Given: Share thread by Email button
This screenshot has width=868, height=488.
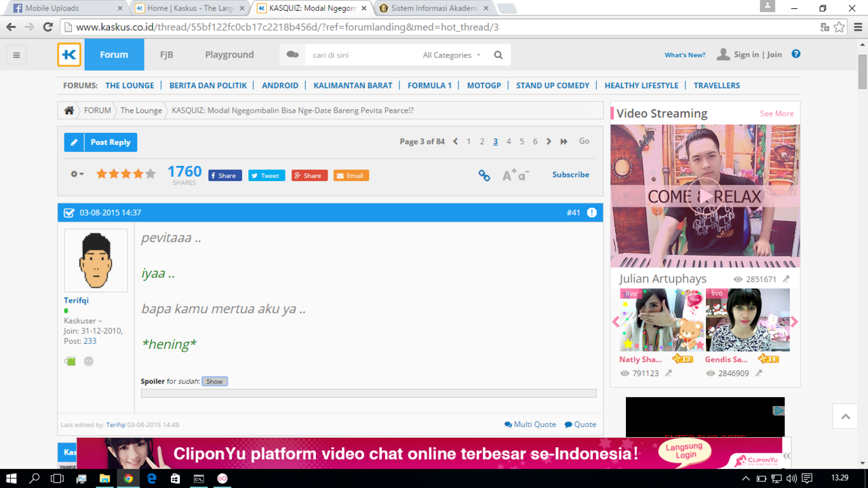Looking at the screenshot, I should (x=351, y=176).
